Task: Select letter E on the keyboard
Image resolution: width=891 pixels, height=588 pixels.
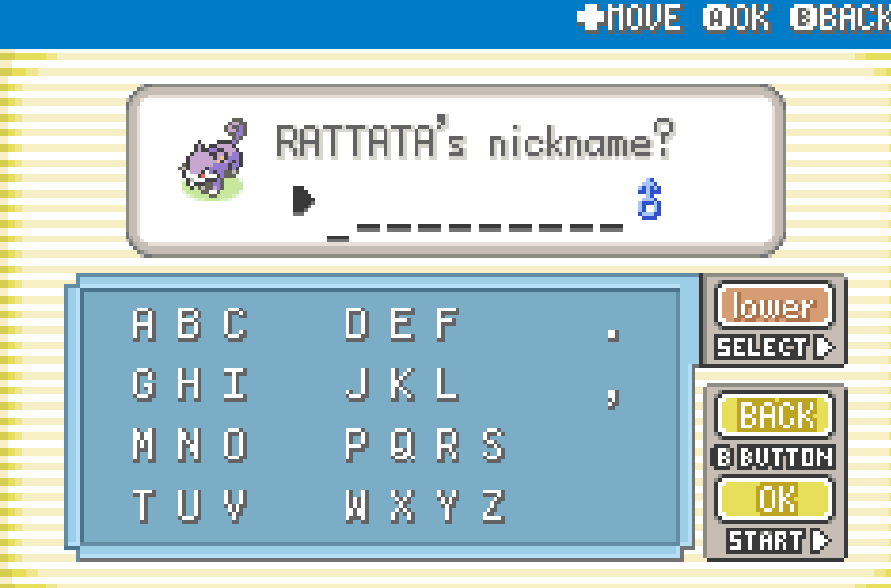Action: 402,325
